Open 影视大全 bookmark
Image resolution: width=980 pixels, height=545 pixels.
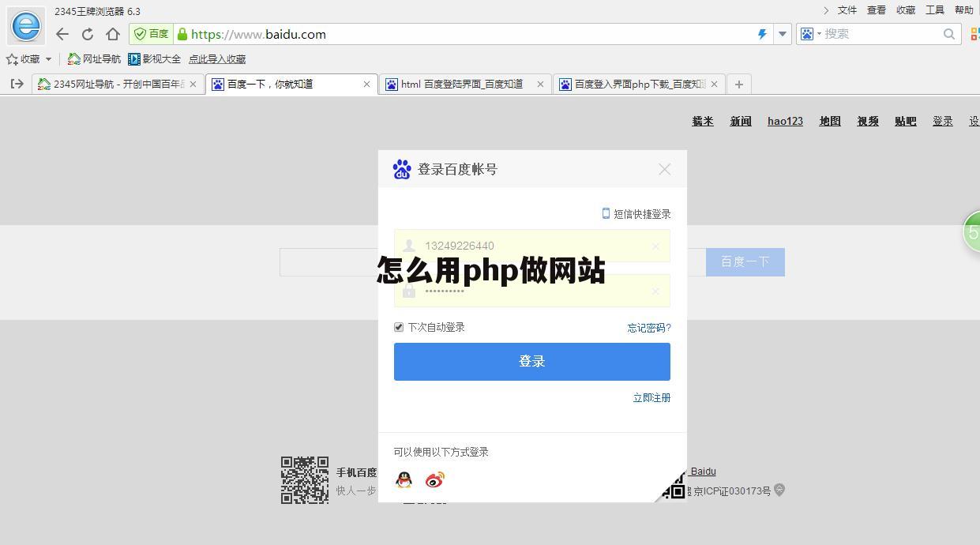[x=154, y=59]
